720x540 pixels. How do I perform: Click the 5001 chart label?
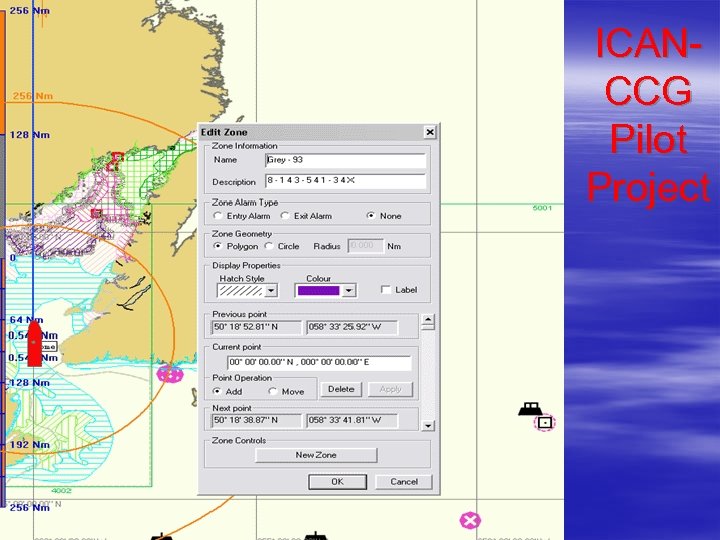[542, 208]
